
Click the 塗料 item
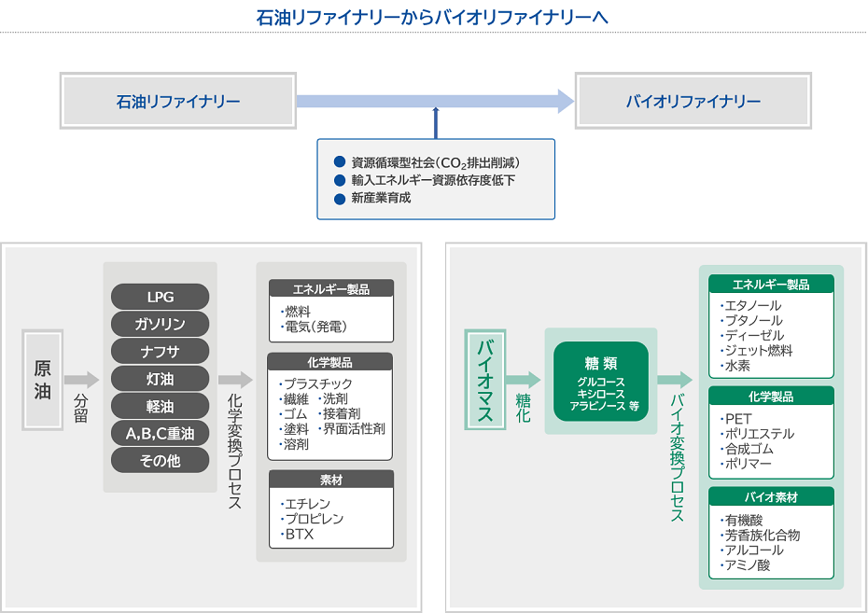294,429
